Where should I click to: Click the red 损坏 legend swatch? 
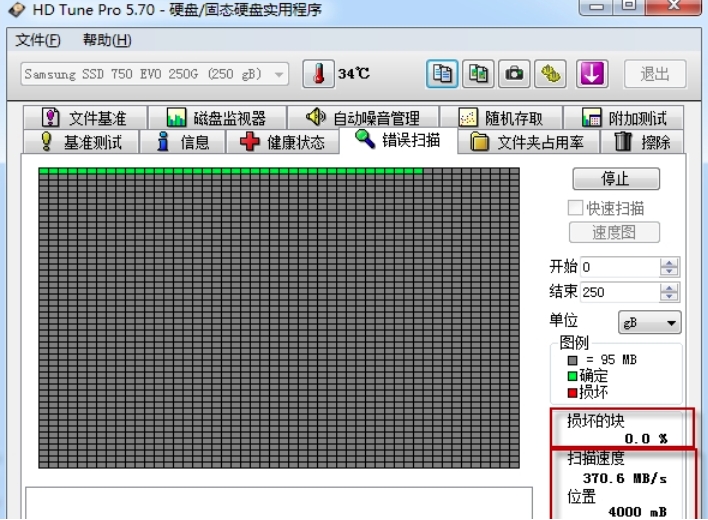[572, 393]
